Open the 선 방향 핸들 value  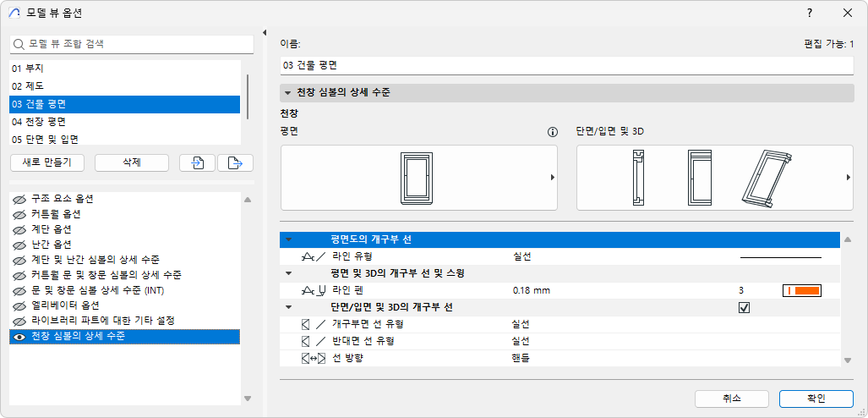(521, 358)
